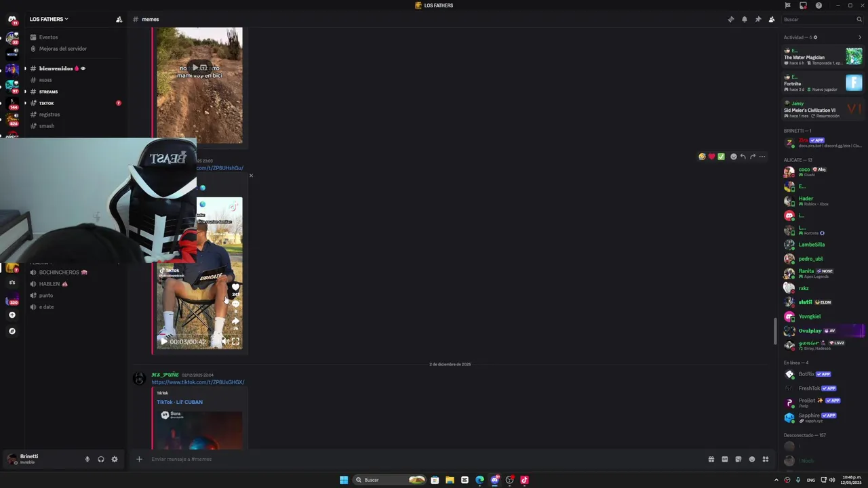Click the Windows taskbar Buscar search box
The width and height of the screenshot is (868, 488).
[390, 480]
